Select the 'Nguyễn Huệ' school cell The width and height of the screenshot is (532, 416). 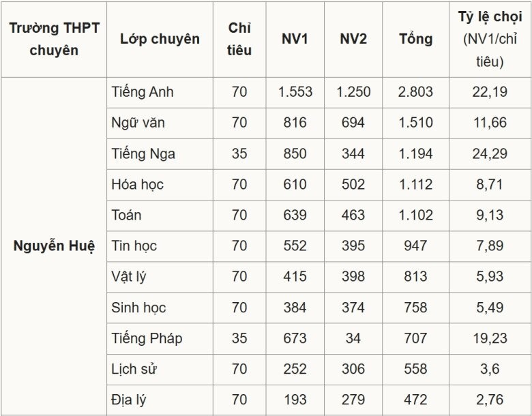[54, 246]
